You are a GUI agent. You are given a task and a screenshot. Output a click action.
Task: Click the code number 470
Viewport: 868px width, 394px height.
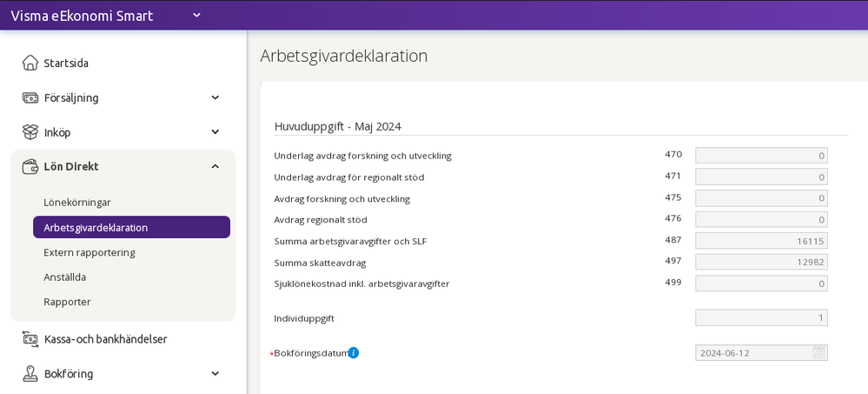[673, 154]
